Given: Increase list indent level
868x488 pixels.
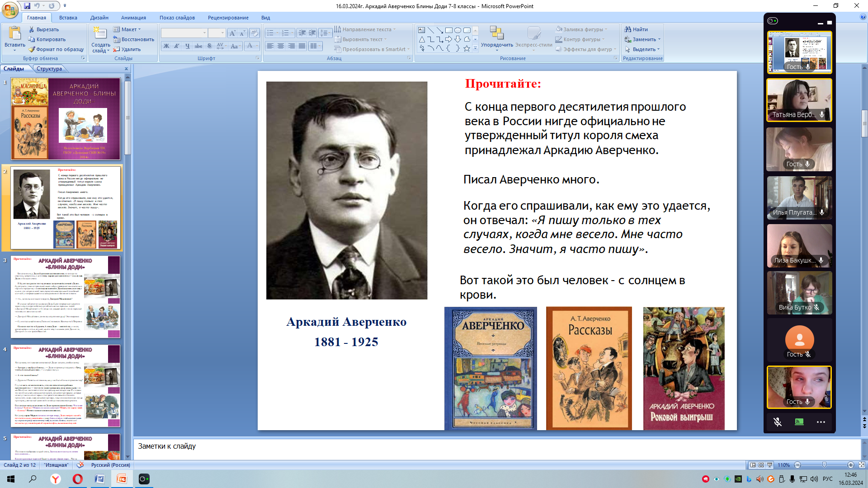Looking at the screenshot, I should (x=312, y=33).
